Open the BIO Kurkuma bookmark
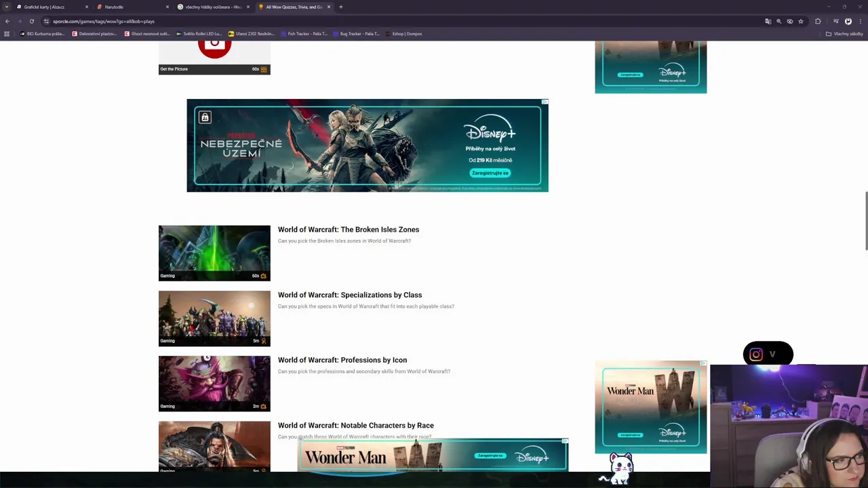 [x=43, y=34]
